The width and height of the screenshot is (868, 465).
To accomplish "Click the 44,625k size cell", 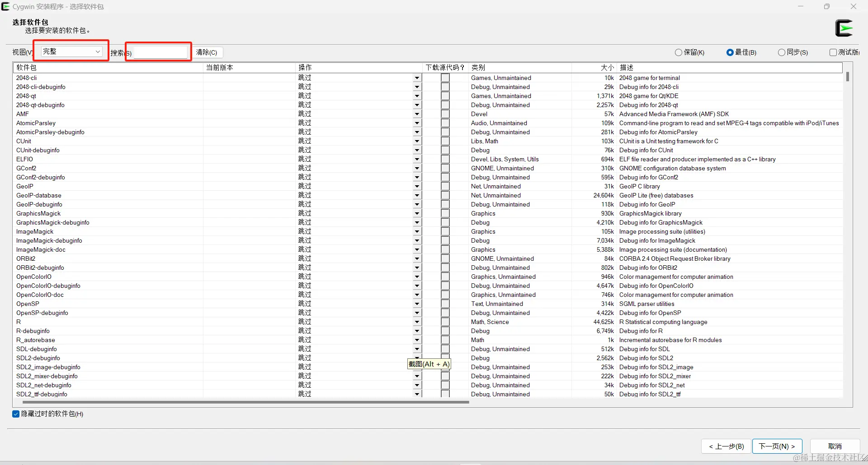I will (604, 322).
